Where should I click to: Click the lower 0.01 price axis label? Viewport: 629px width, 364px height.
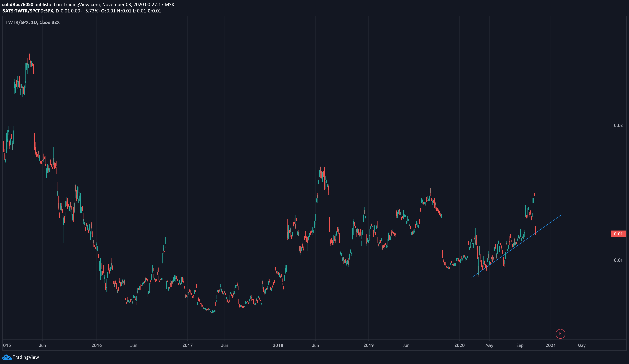[618, 260]
